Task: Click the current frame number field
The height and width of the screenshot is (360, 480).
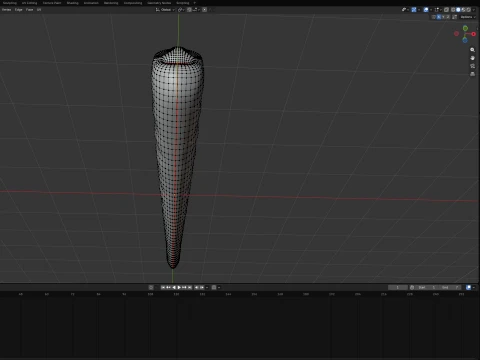Action: point(397,287)
